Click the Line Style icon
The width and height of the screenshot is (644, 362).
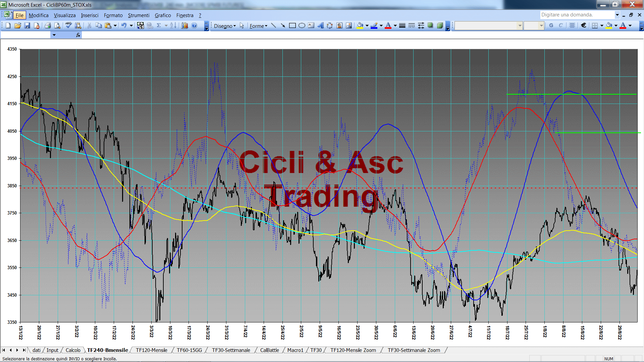click(x=402, y=25)
